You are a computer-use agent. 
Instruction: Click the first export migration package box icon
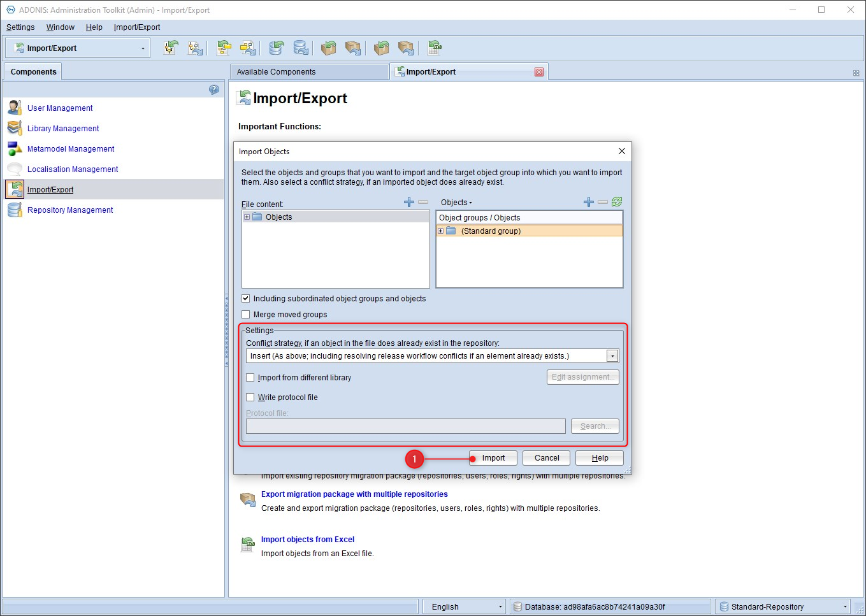click(353, 48)
